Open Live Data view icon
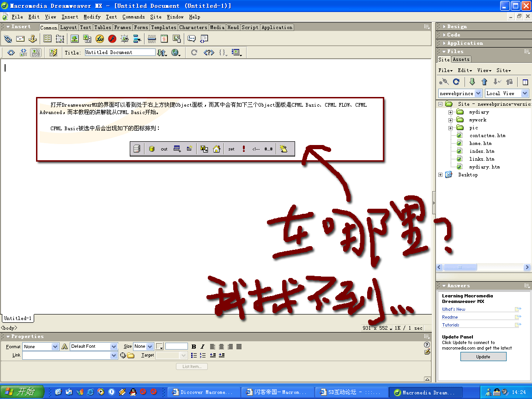Image resolution: width=532 pixels, height=399 pixels. (x=53, y=53)
